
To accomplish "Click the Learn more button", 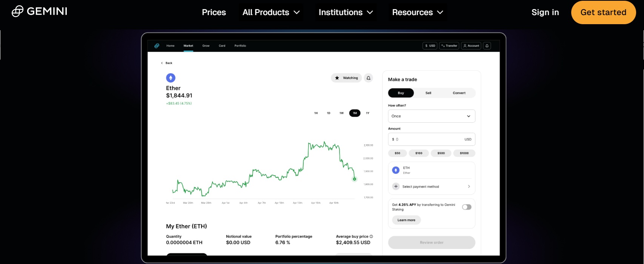I will click(406, 220).
